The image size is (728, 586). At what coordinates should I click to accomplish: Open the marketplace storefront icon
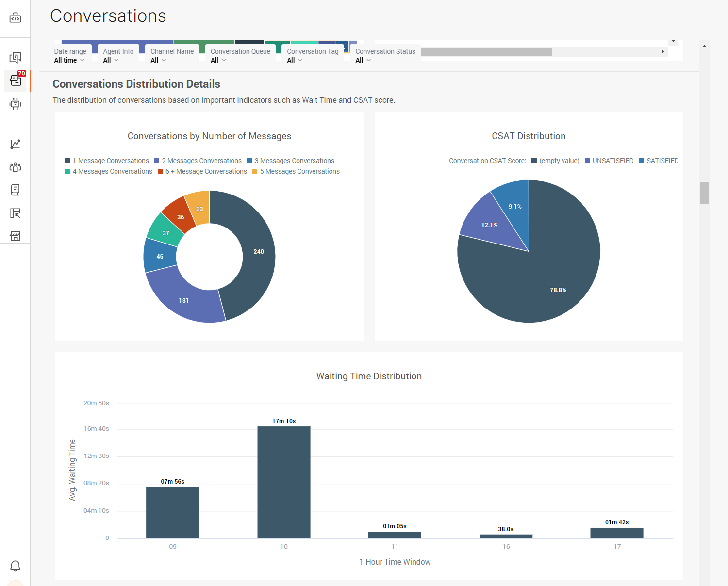point(15,236)
